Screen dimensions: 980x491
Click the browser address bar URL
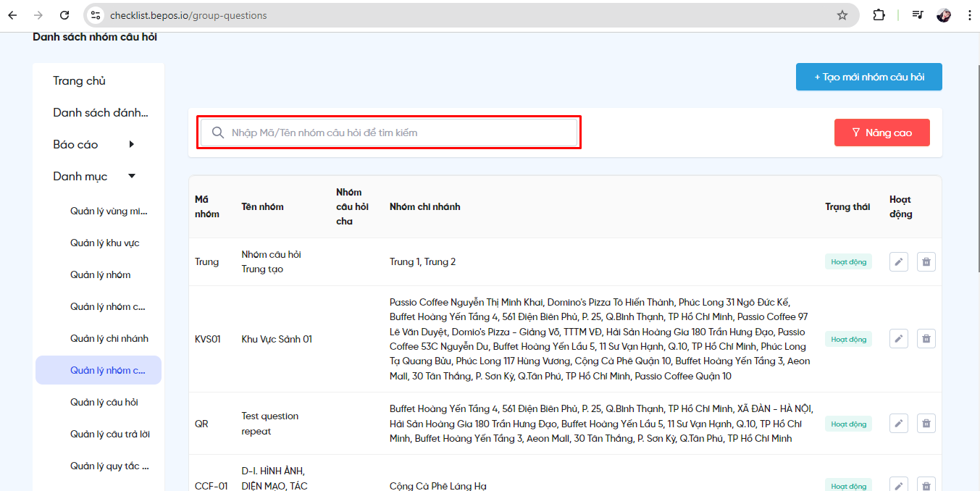click(x=188, y=15)
